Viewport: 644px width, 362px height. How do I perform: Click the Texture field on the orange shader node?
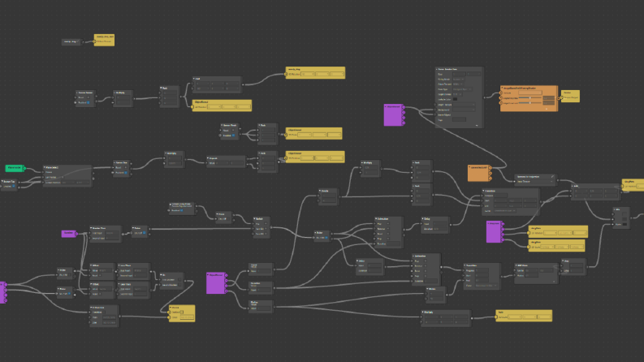coord(529,93)
